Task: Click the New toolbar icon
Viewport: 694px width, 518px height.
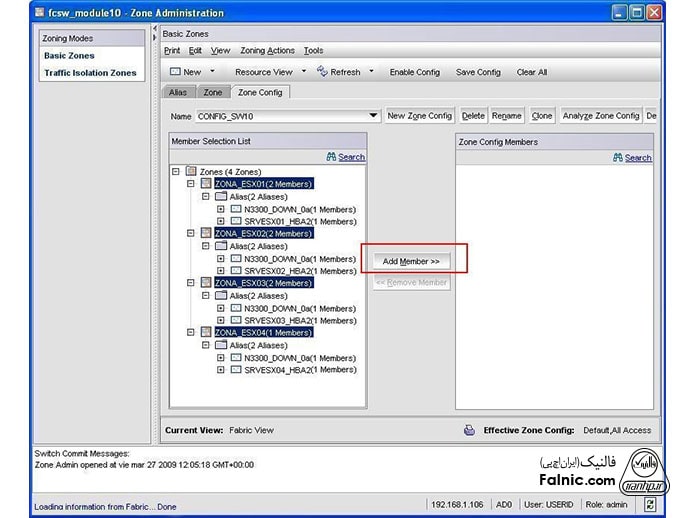Action: click(174, 72)
